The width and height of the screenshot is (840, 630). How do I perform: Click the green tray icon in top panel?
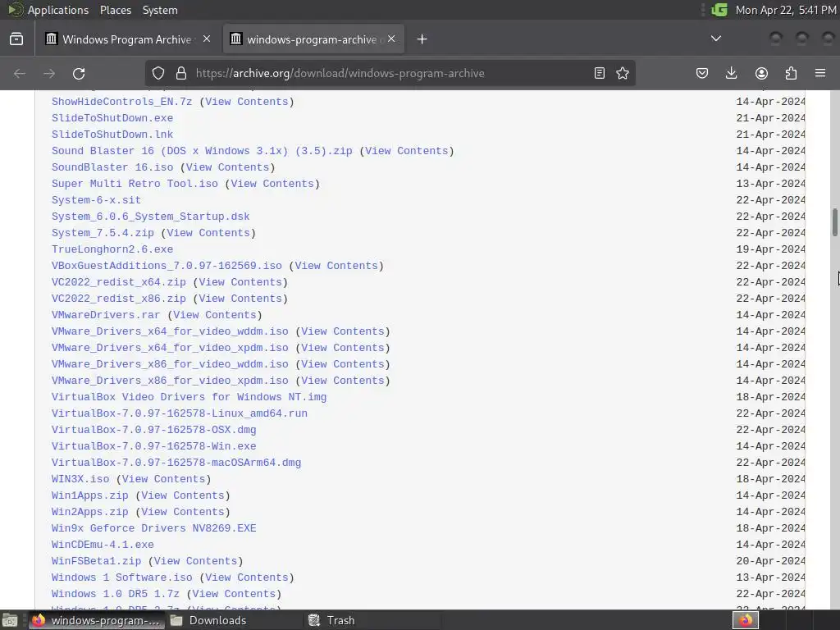(x=719, y=10)
